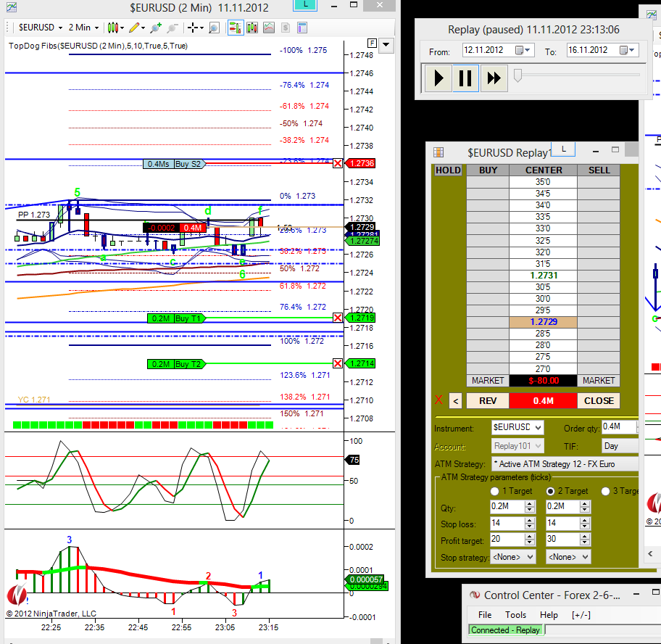Click the right MARKET sell button

pos(599,381)
